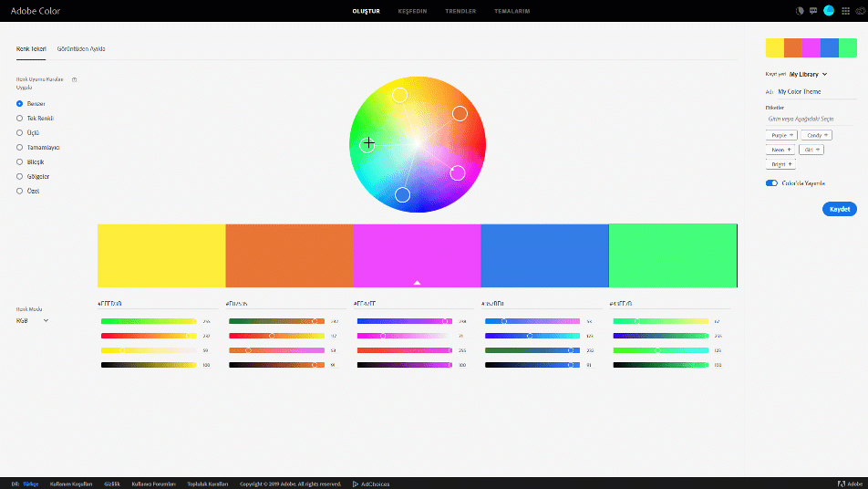
Task: Adjust the magenta swatch's brightness slider
Action: coord(405,365)
